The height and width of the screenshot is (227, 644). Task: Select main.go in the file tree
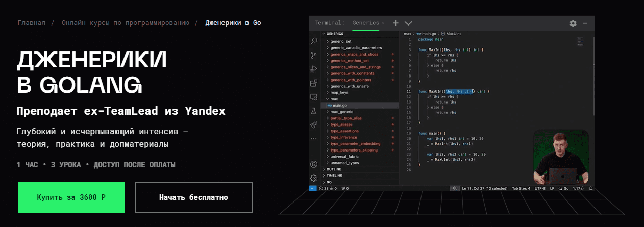(340, 105)
